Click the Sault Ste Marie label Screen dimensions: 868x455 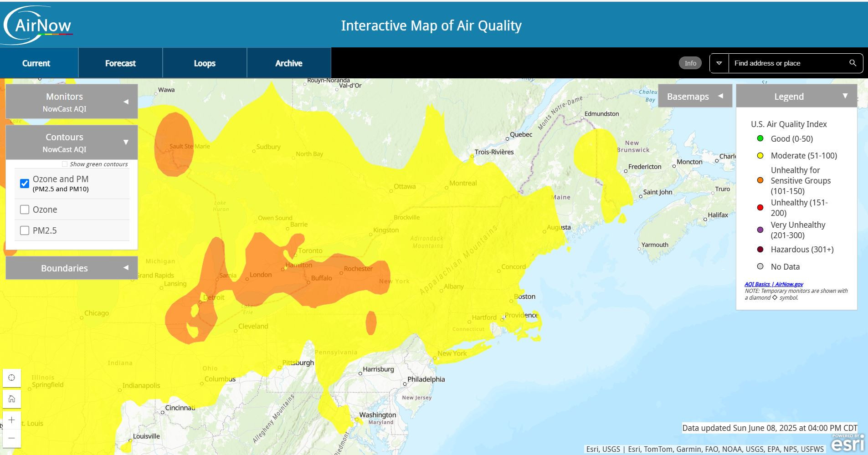[x=190, y=146]
